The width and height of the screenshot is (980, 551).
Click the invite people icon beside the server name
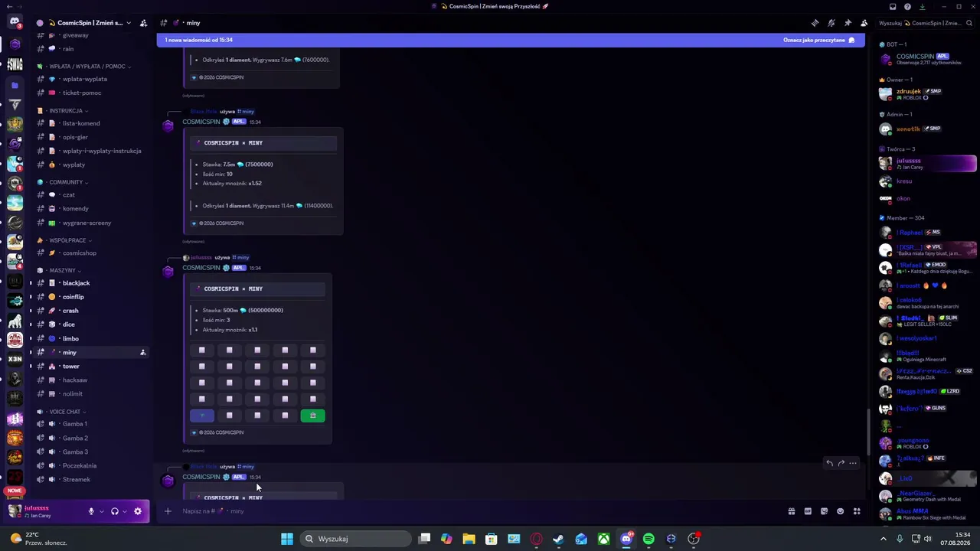[143, 23]
